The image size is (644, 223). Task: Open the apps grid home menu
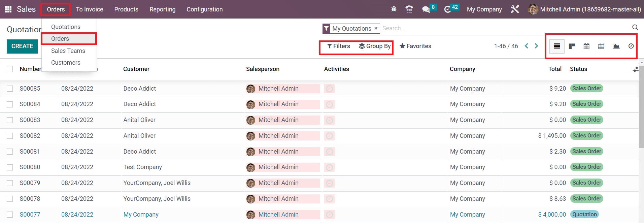pyautogui.click(x=8, y=9)
